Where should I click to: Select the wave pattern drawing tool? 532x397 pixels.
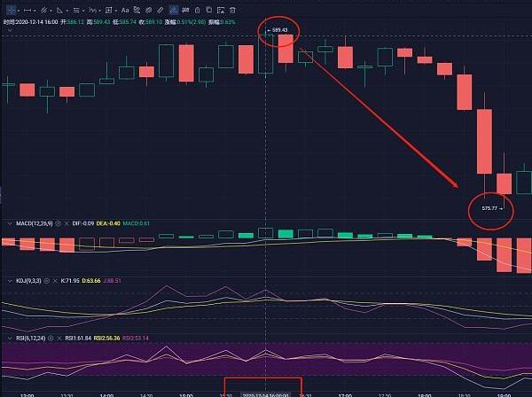pos(92,11)
